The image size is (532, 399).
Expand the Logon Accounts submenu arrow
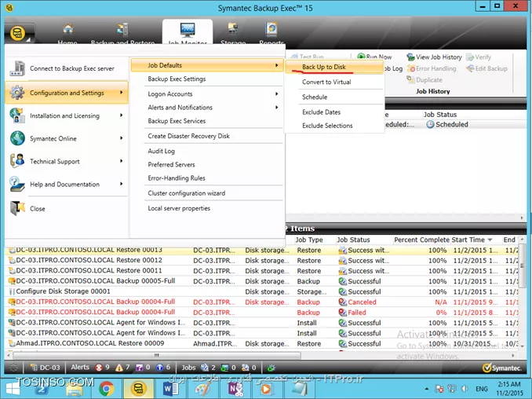point(277,93)
